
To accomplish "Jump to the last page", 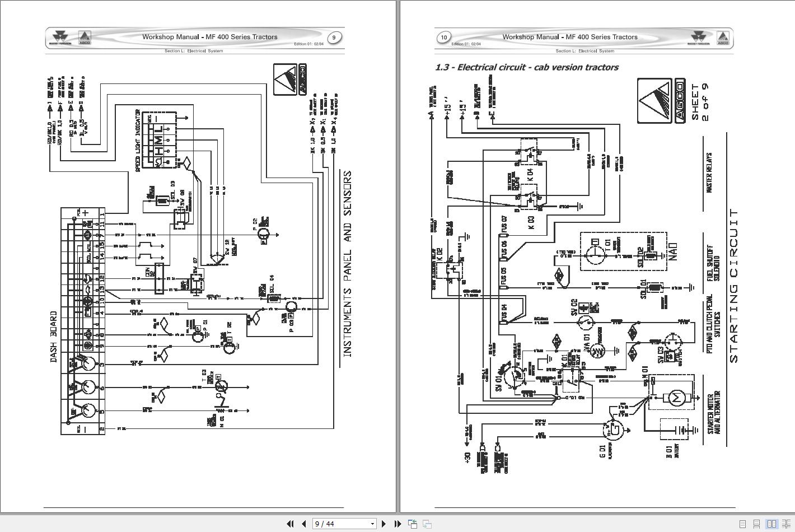I will [x=397, y=524].
